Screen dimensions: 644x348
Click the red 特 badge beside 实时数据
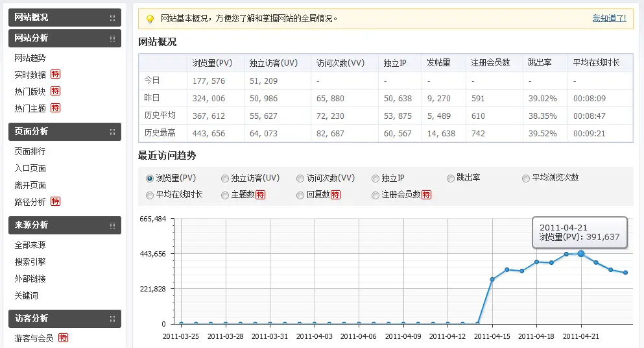click(55, 75)
